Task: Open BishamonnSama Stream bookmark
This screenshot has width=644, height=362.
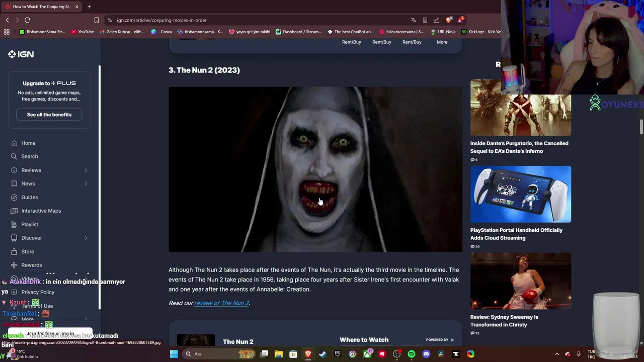Action: [42, 32]
